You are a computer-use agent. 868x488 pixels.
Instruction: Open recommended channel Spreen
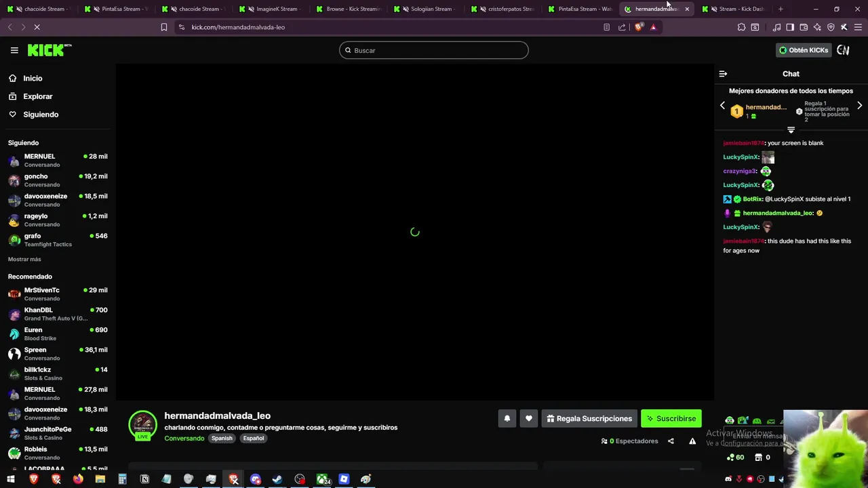coord(58,353)
